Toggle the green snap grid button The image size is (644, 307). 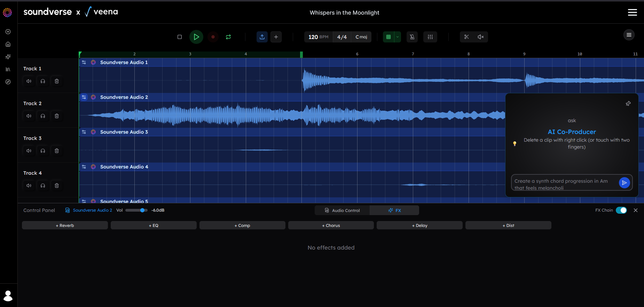point(388,37)
